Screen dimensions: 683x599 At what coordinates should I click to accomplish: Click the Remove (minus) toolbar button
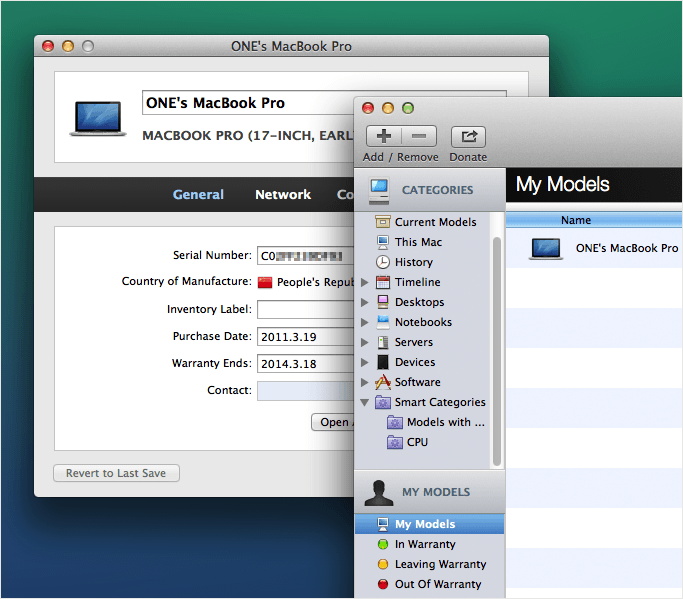tap(419, 136)
